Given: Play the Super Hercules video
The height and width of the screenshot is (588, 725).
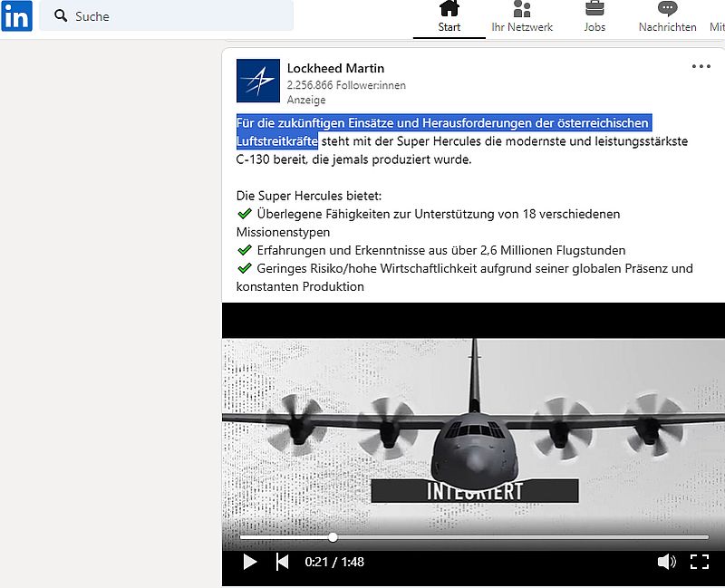Looking at the screenshot, I should click(250, 562).
